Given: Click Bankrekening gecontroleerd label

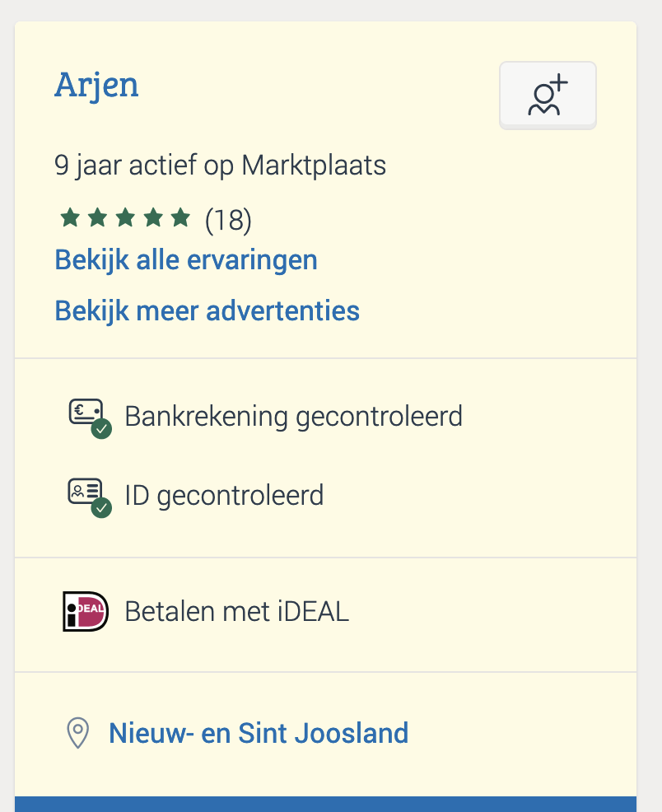Looking at the screenshot, I should [293, 416].
